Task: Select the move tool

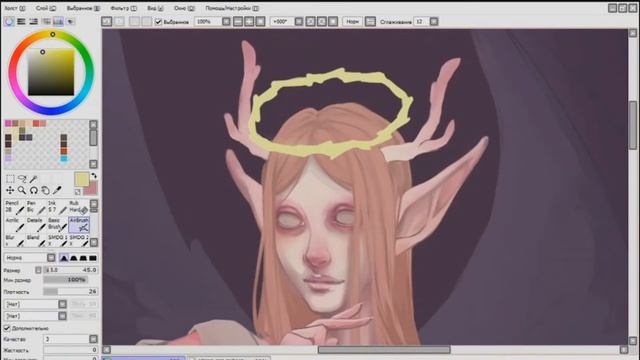Action: [x=10, y=190]
